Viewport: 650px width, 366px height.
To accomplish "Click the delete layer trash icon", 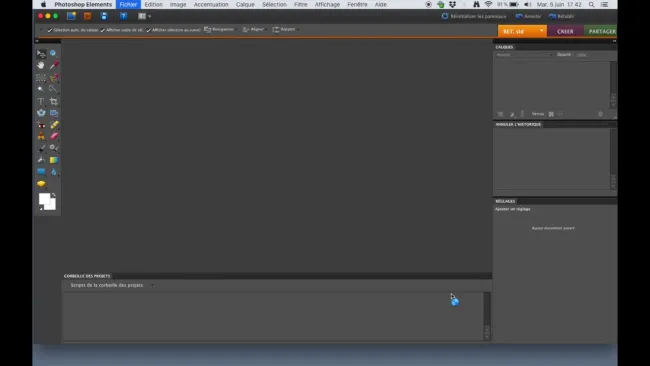I will (600, 114).
